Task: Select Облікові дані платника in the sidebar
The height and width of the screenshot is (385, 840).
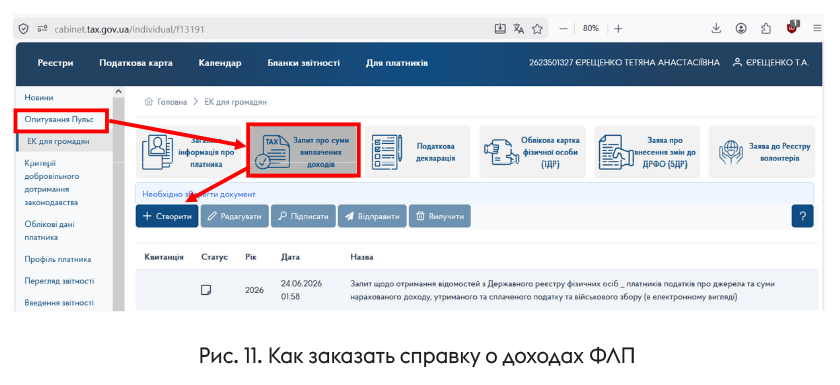Action: 49,231
